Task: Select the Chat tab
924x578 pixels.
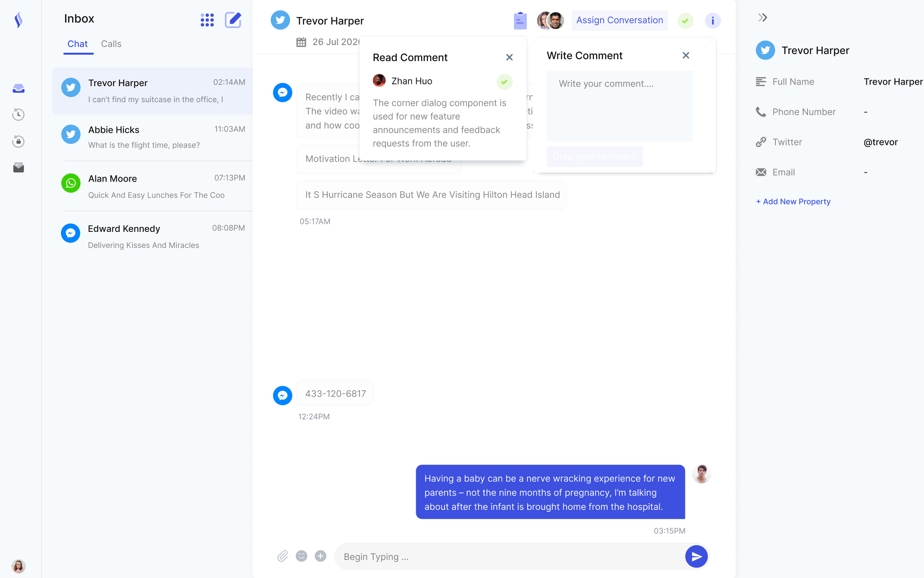Action: click(x=78, y=44)
